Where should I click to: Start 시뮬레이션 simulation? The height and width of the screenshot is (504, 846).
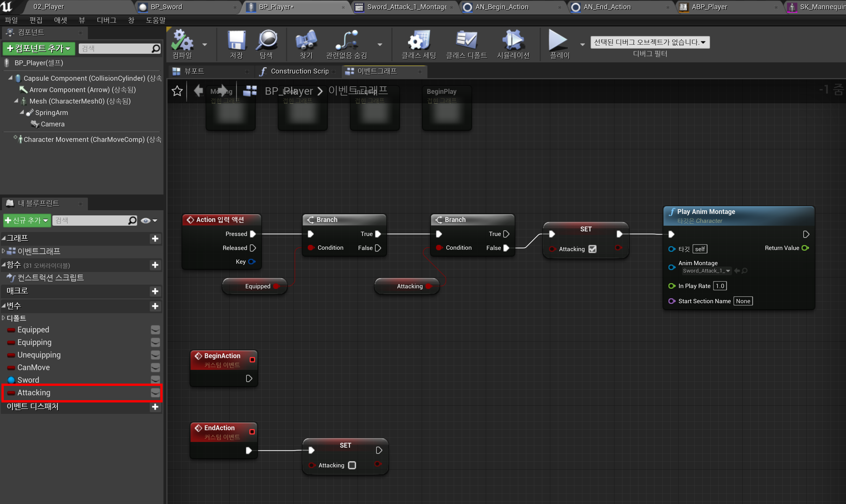pyautogui.click(x=513, y=43)
